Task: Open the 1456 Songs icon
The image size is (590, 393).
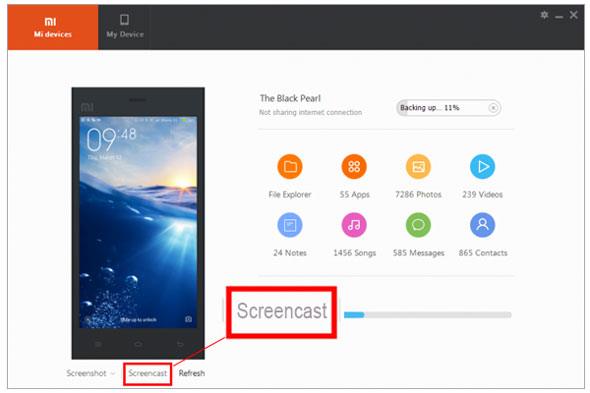Action: pos(354,225)
